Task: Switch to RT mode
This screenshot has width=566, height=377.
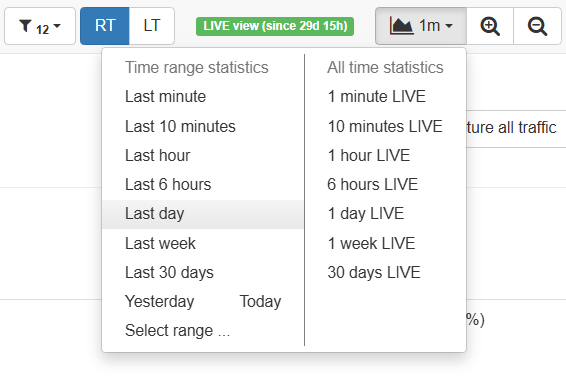Action: (105, 26)
